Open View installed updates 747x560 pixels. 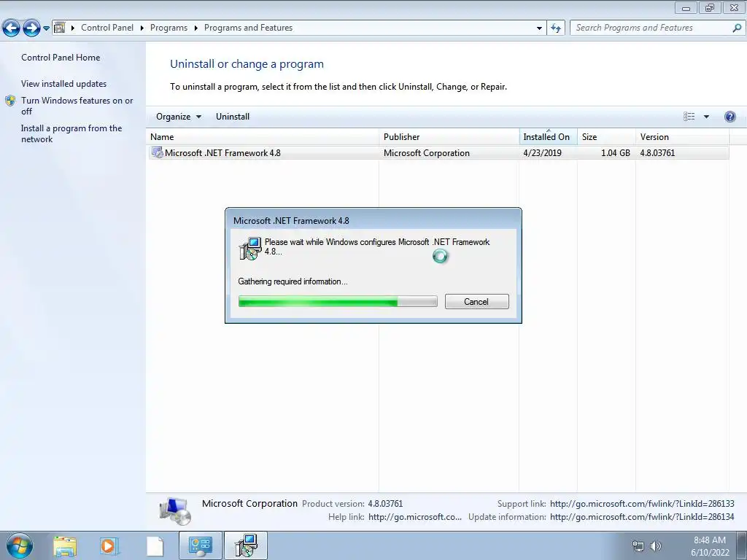tap(64, 84)
